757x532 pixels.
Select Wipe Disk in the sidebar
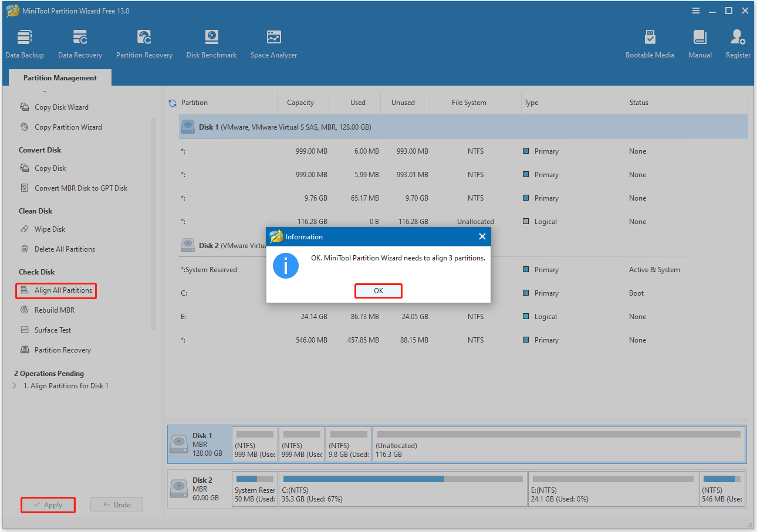(x=49, y=229)
